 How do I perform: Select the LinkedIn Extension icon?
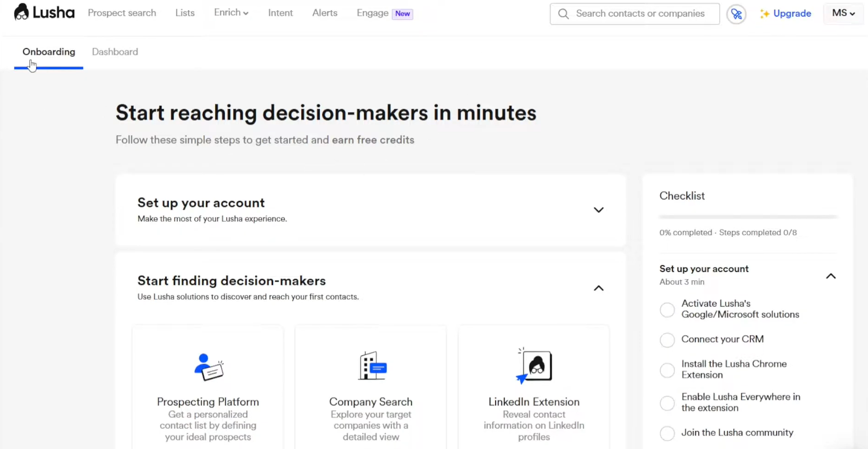(x=534, y=366)
